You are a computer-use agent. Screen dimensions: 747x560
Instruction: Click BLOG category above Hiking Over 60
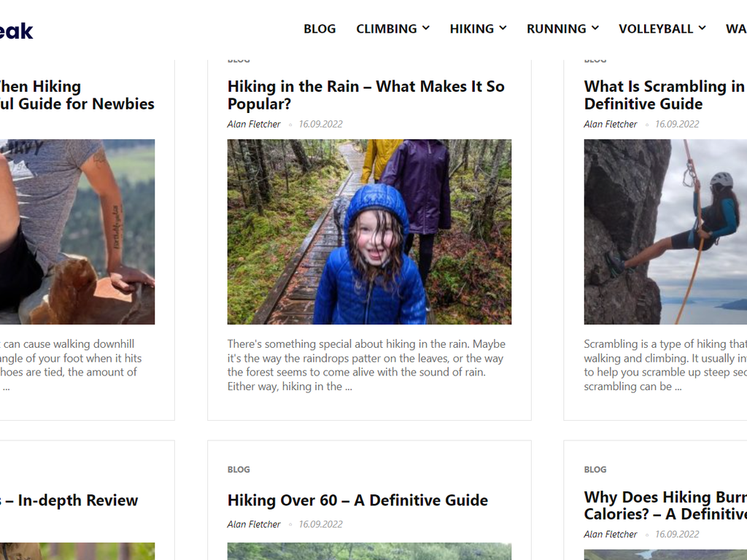coord(239,470)
